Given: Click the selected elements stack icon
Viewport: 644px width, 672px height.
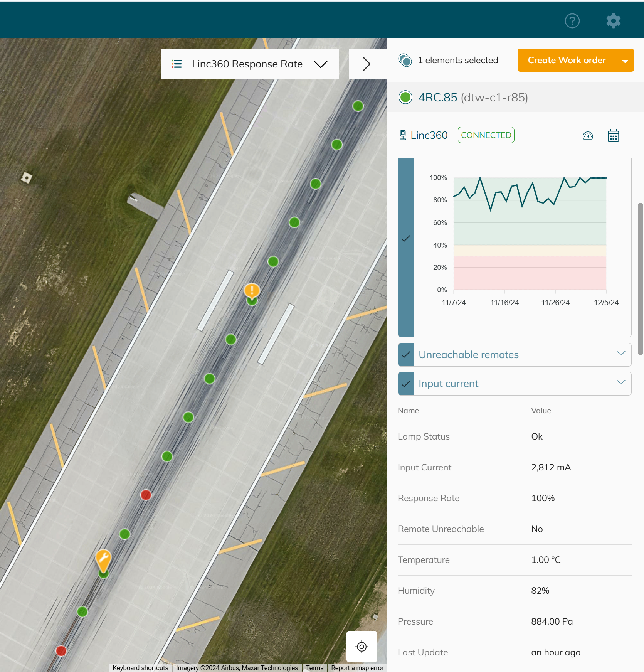Looking at the screenshot, I should click(x=405, y=60).
